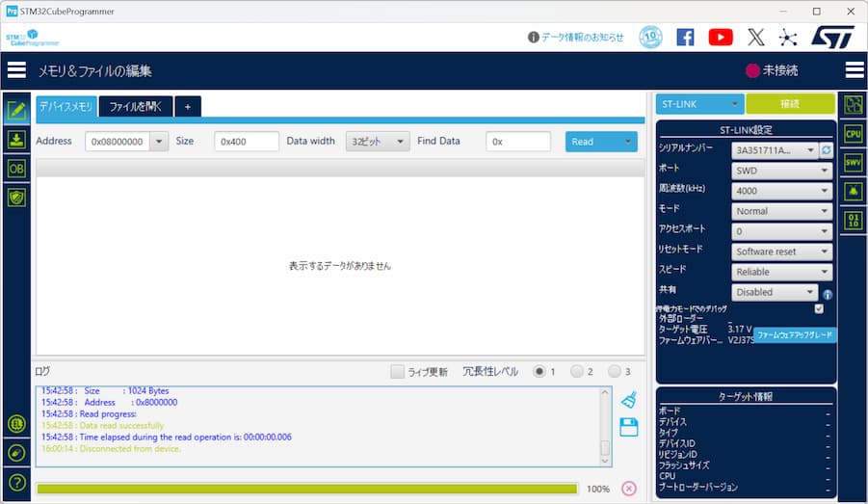
Task: Click the log scroll down arrow
Action: (605, 461)
